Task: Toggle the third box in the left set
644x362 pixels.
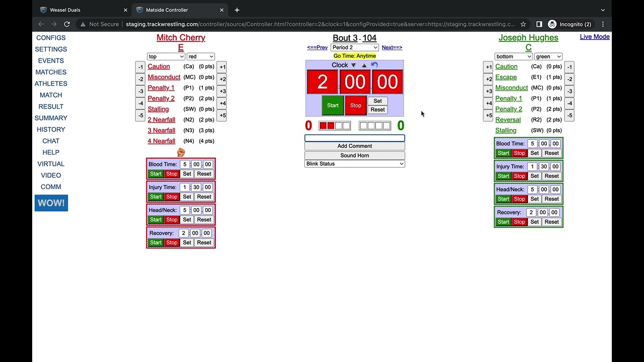Action: pos(339,126)
